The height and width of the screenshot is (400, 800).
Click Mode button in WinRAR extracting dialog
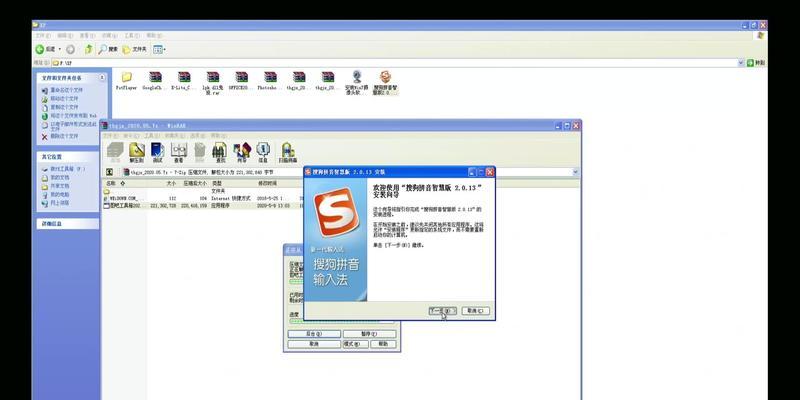click(x=355, y=344)
